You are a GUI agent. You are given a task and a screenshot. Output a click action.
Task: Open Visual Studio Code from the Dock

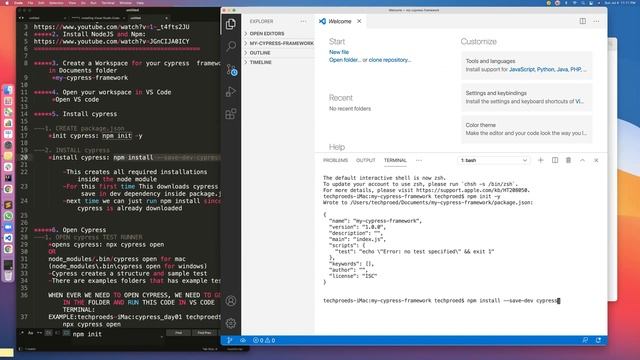[x=8, y=238]
